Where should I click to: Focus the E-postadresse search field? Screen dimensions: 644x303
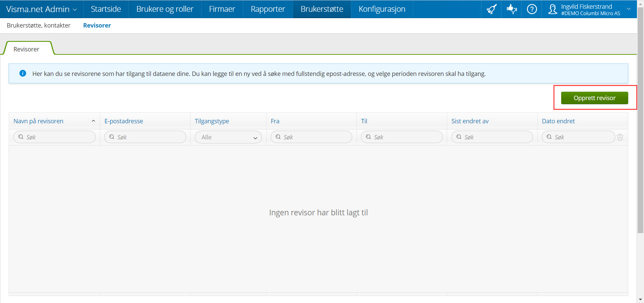pos(145,137)
